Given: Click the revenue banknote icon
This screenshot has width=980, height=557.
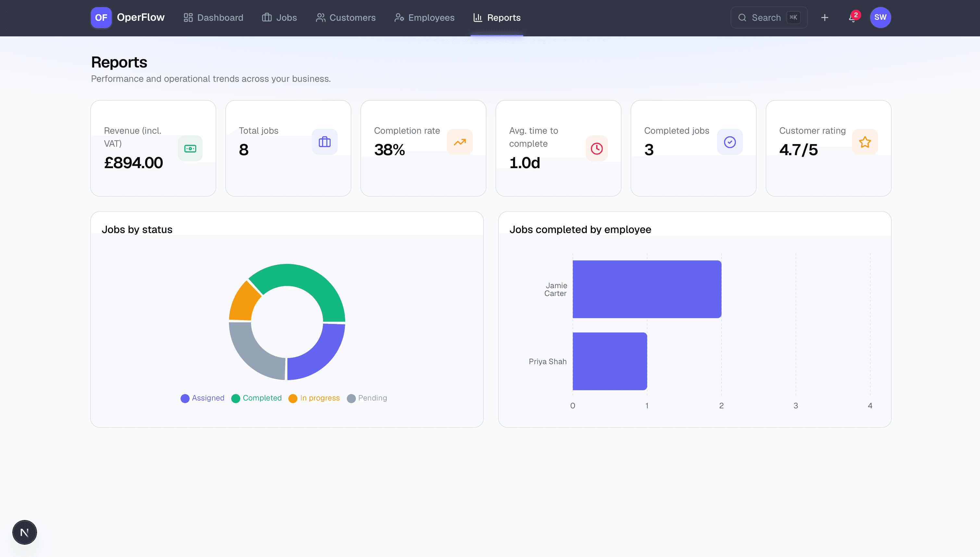Looking at the screenshot, I should click(x=190, y=148).
